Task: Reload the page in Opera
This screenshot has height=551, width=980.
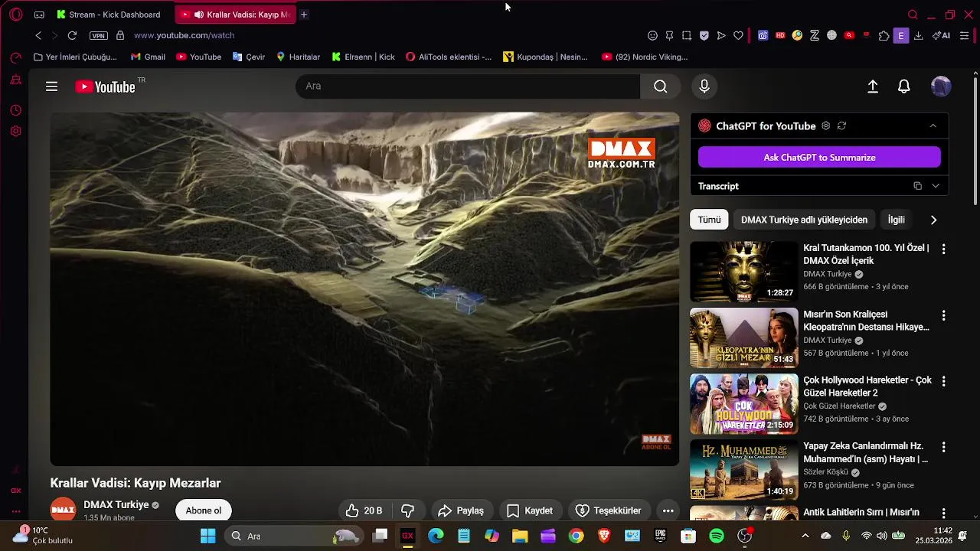Action: pos(72,35)
